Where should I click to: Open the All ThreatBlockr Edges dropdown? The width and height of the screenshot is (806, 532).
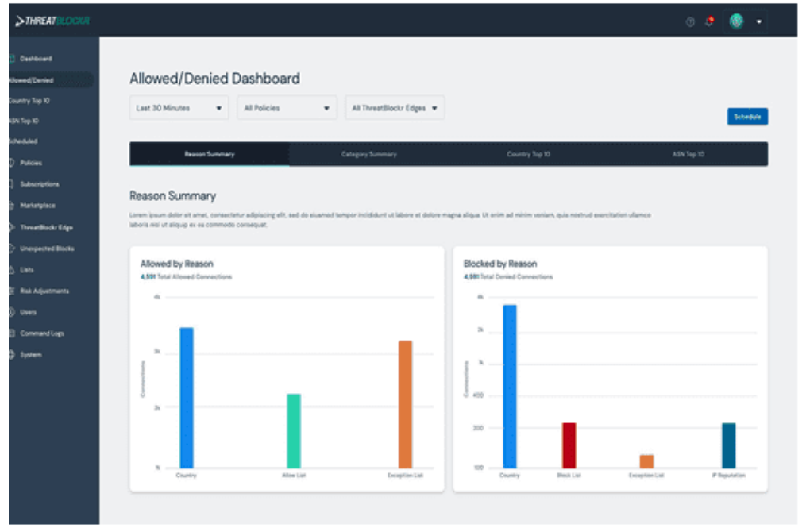[395, 108]
